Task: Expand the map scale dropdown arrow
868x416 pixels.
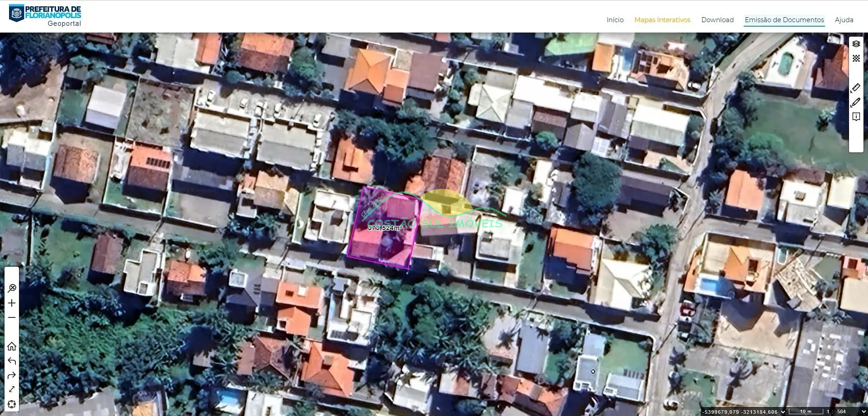Action: point(863,412)
